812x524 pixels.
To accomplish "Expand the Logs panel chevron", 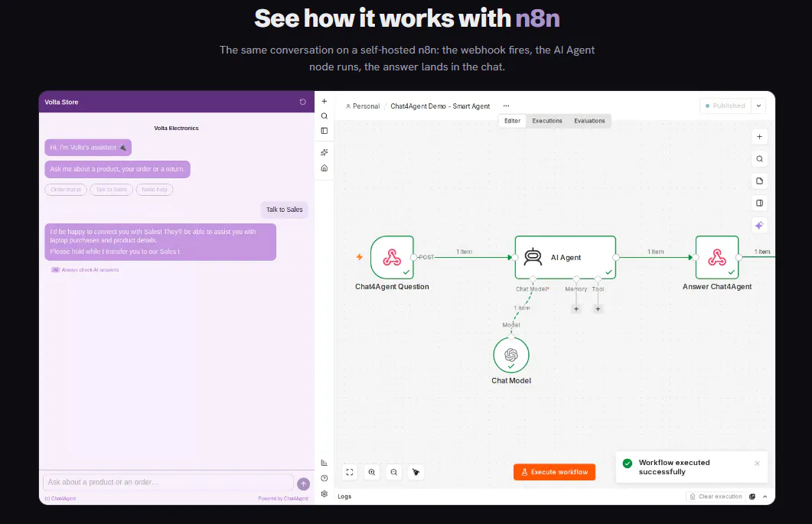I will (x=765, y=496).
